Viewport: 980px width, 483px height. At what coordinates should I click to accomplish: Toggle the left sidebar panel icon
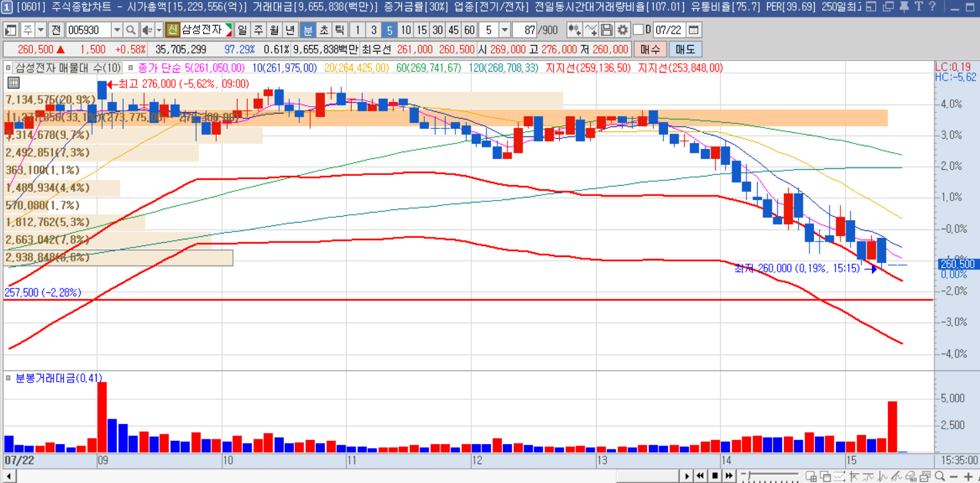coord(10,30)
